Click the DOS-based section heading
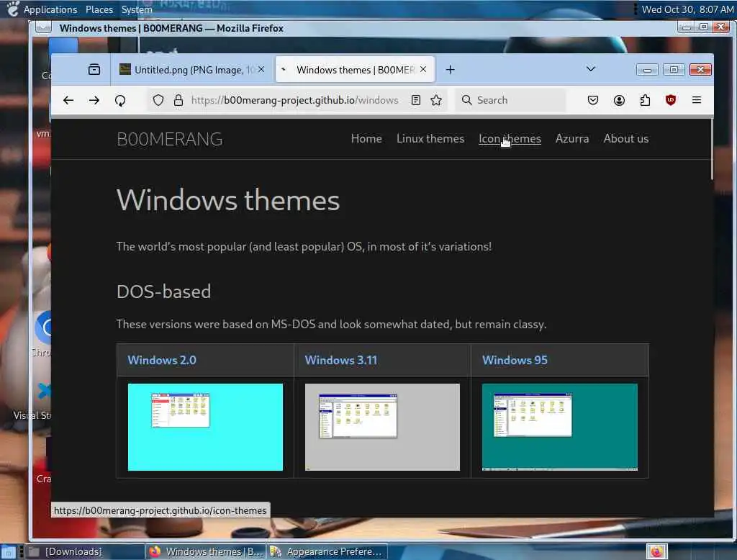 (163, 292)
